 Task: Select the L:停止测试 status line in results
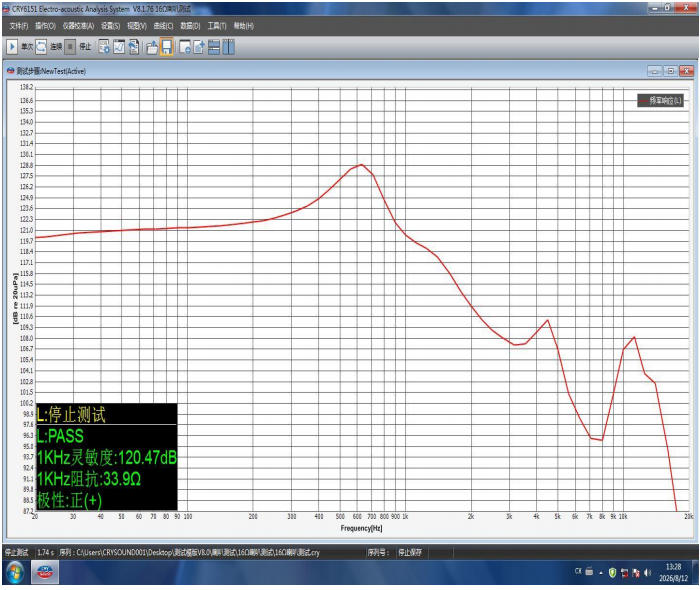pyautogui.click(x=71, y=415)
